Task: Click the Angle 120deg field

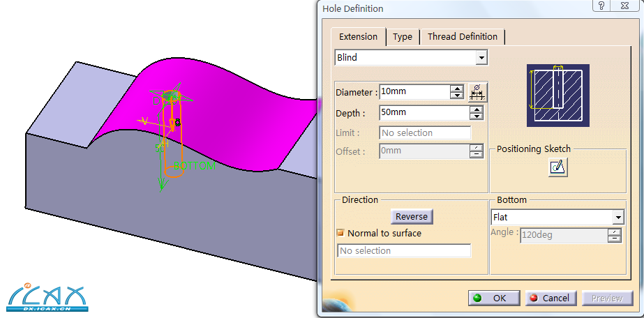Action: coord(563,236)
